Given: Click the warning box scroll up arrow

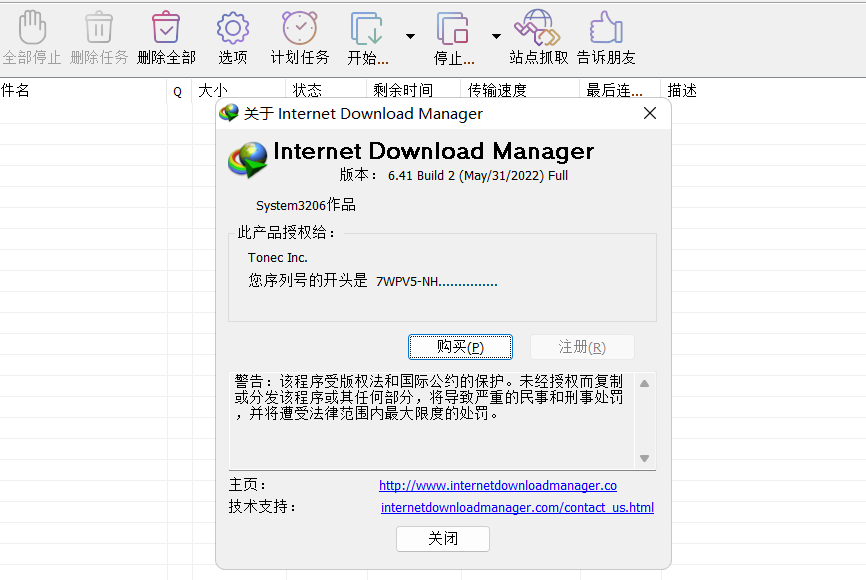Looking at the screenshot, I should tap(645, 383).
